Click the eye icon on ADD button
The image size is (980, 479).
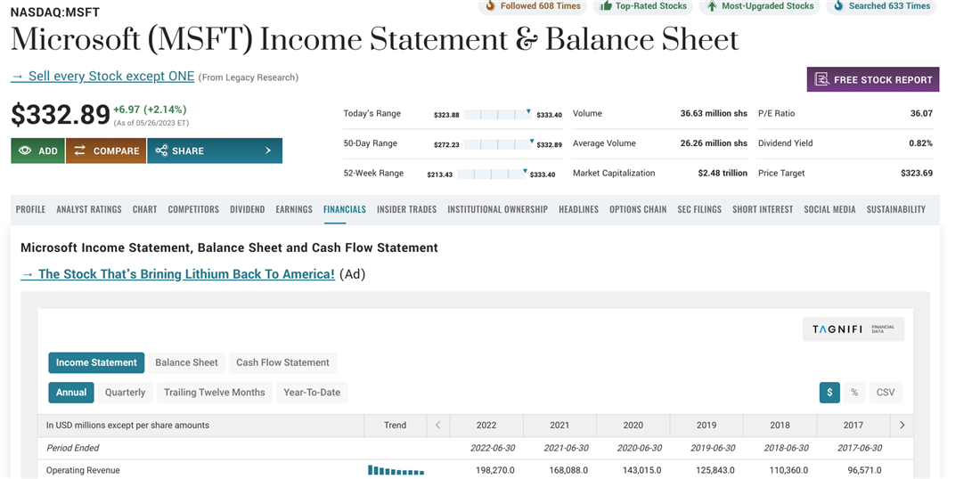click(25, 151)
